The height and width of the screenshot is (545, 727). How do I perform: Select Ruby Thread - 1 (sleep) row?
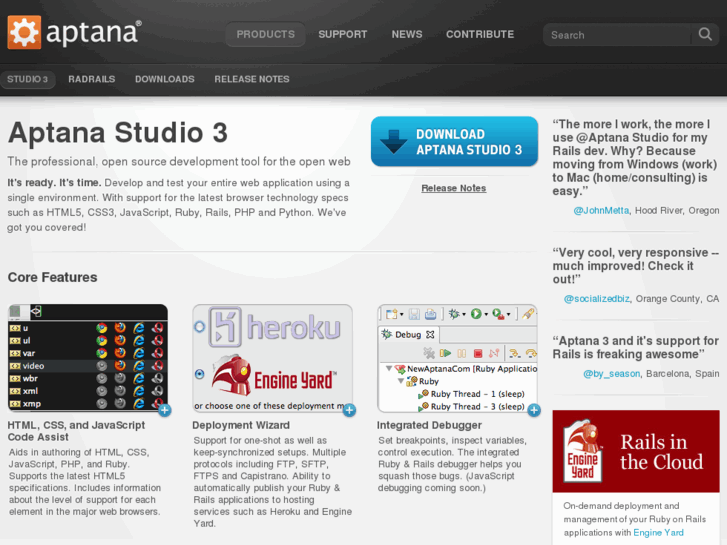(471, 394)
